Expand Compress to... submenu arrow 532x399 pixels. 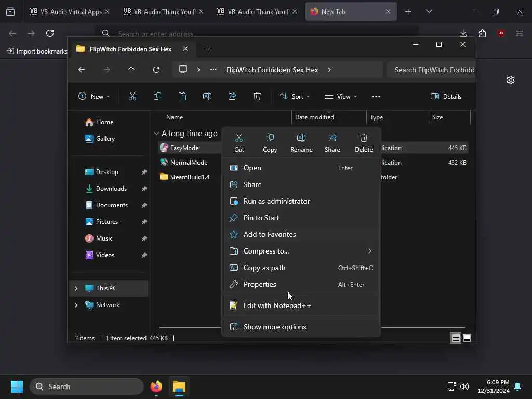(x=370, y=251)
